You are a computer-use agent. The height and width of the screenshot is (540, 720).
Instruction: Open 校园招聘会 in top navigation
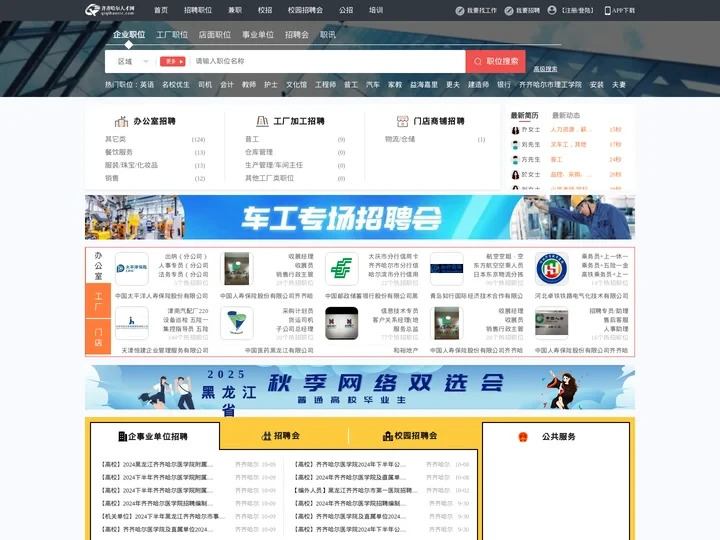coord(305,10)
